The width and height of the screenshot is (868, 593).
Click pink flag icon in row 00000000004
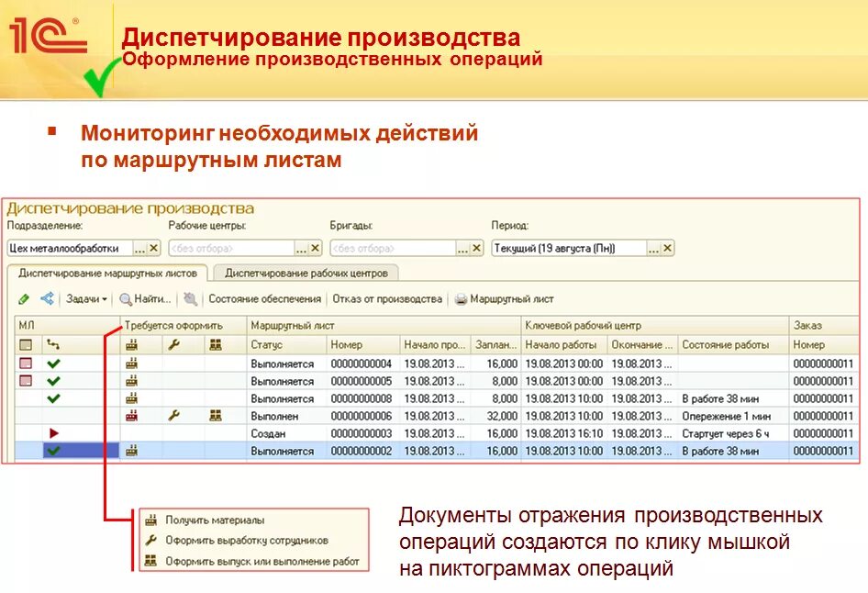[26, 364]
